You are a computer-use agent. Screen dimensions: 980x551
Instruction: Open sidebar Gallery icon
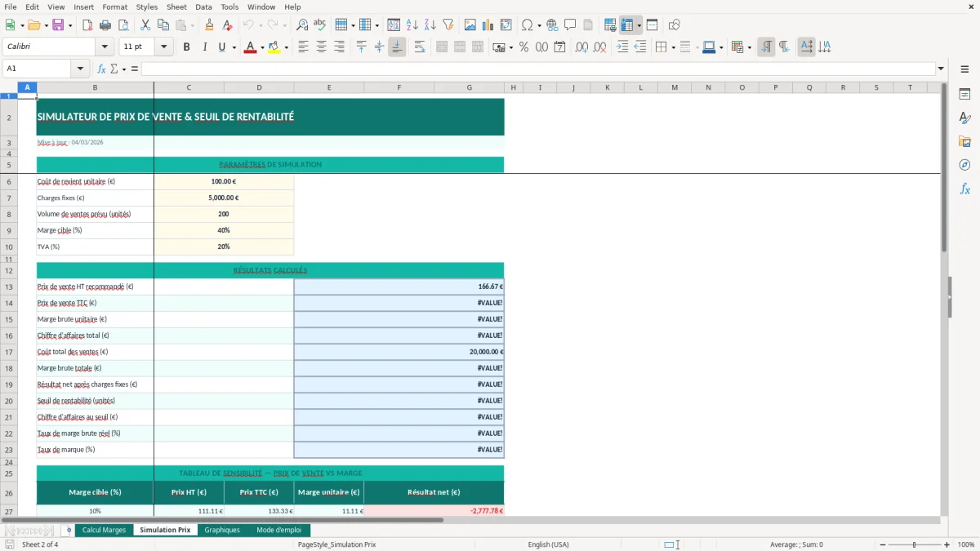pyautogui.click(x=964, y=141)
